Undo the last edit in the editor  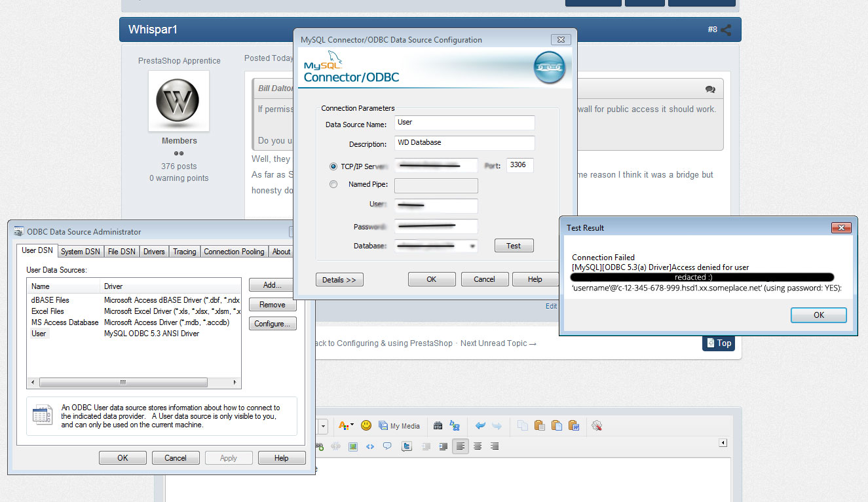480,426
